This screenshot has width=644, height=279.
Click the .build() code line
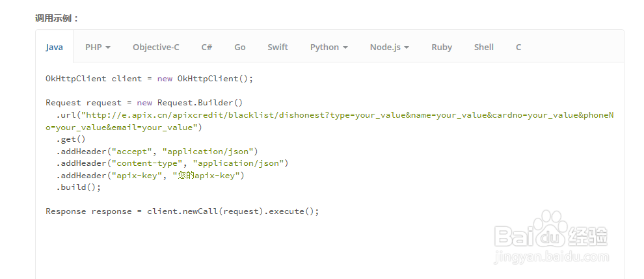[79, 187]
